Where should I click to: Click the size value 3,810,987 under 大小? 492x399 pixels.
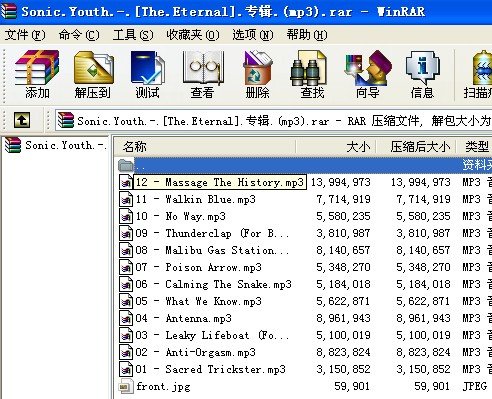click(343, 233)
